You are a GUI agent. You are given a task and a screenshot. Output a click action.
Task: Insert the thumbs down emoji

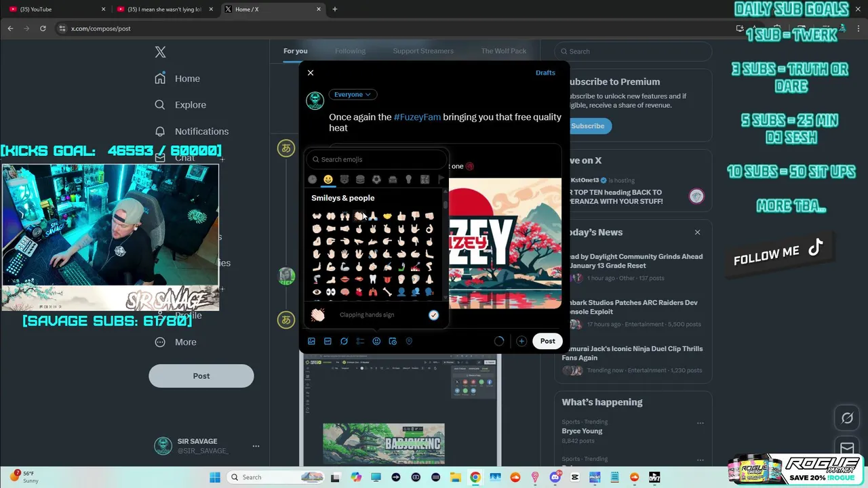[x=415, y=216]
